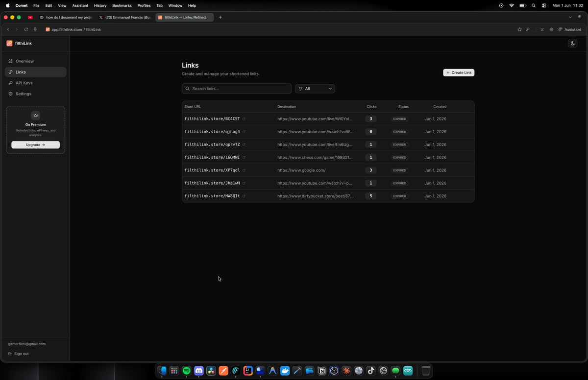588x380 pixels.
Task: Open external link icon for qjhag4 row
Action: point(244,132)
